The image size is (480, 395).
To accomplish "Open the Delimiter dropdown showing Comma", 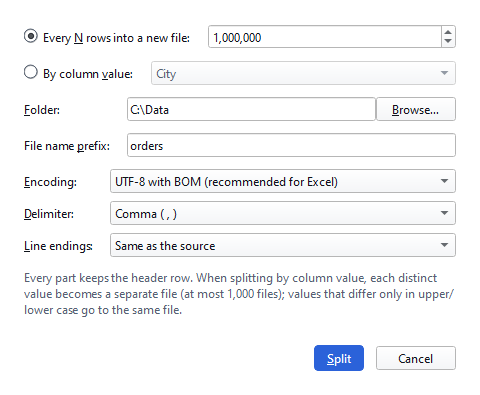I will click(283, 213).
